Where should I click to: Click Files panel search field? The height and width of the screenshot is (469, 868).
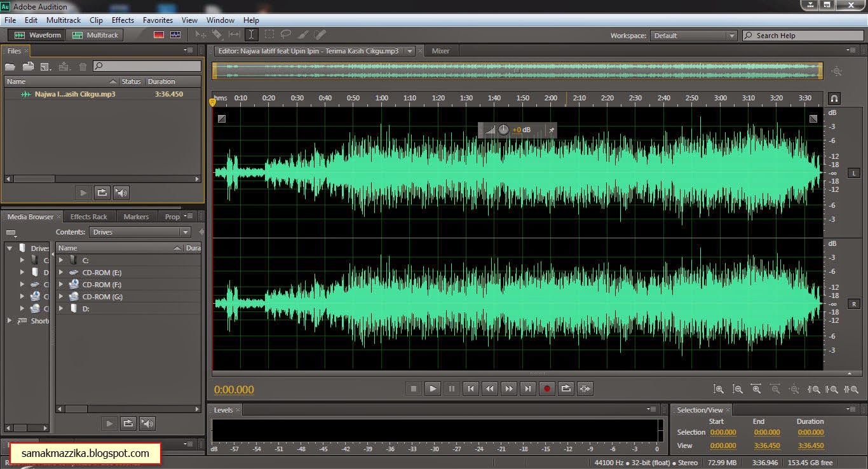pyautogui.click(x=147, y=66)
